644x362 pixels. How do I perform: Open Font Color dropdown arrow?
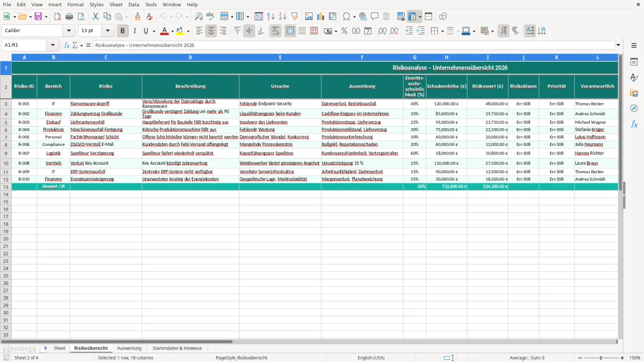[173, 31]
